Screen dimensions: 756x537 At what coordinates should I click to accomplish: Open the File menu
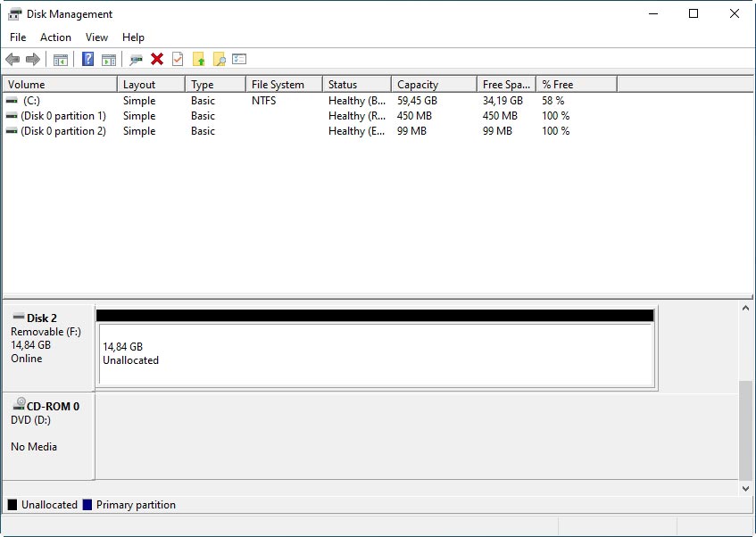pos(18,37)
